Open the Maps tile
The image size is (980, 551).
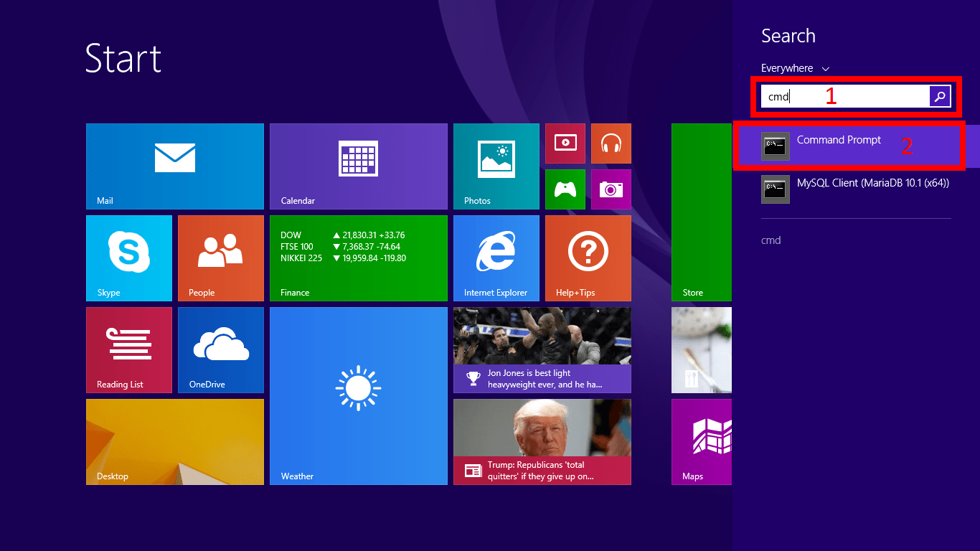coord(702,442)
